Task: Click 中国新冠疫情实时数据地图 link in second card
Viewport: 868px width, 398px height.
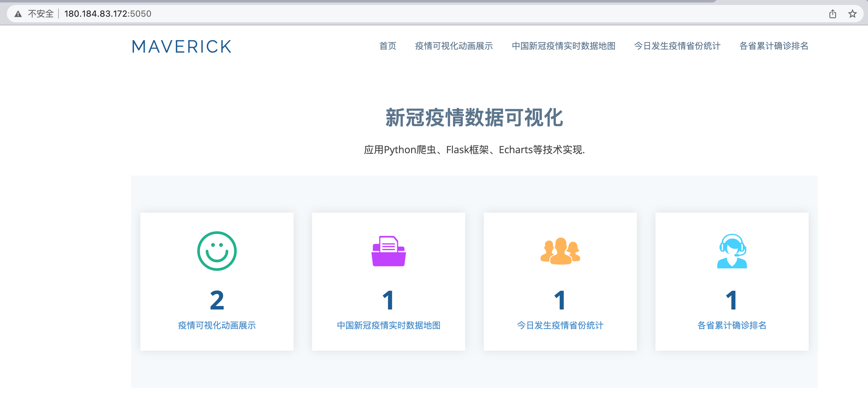Action: click(x=388, y=325)
